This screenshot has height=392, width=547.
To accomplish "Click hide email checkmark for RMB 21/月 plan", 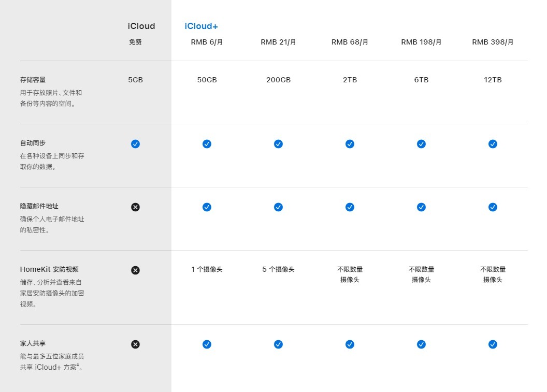I will point(278,207).
